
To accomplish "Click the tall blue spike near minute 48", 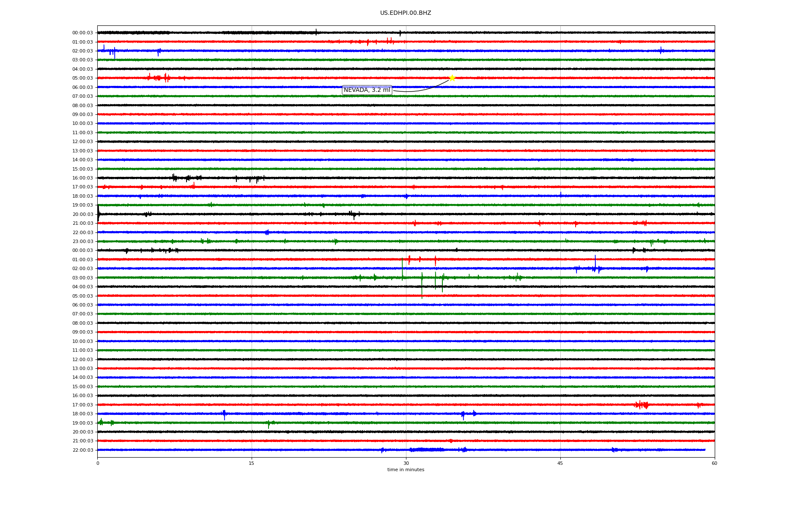I will (x=595, y=262).
